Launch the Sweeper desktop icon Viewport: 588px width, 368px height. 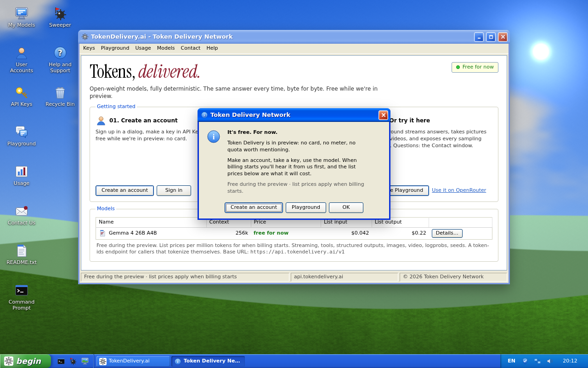click(x=60, y=17)
